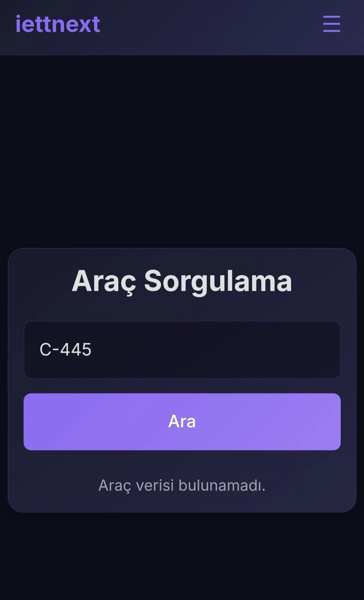The height and width of the screenshot is (600, 364).
Task: Expand the top-right navigation menu
Action: tap(331, 24)
